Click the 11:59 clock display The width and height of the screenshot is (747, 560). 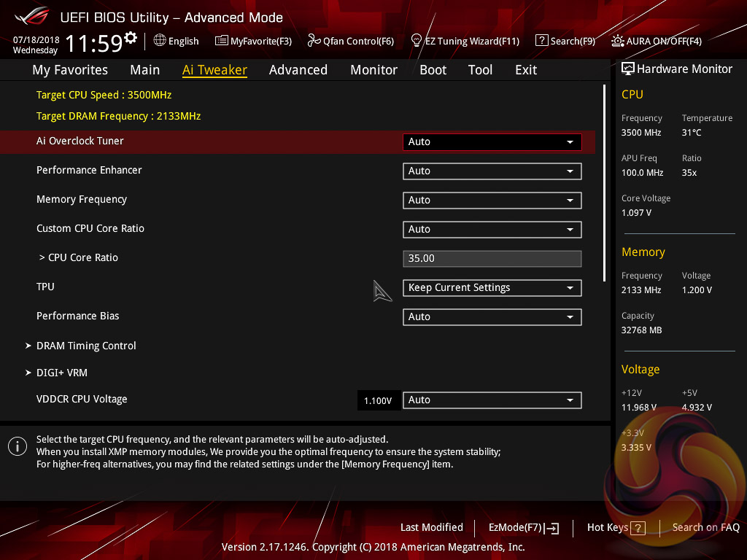94,43
